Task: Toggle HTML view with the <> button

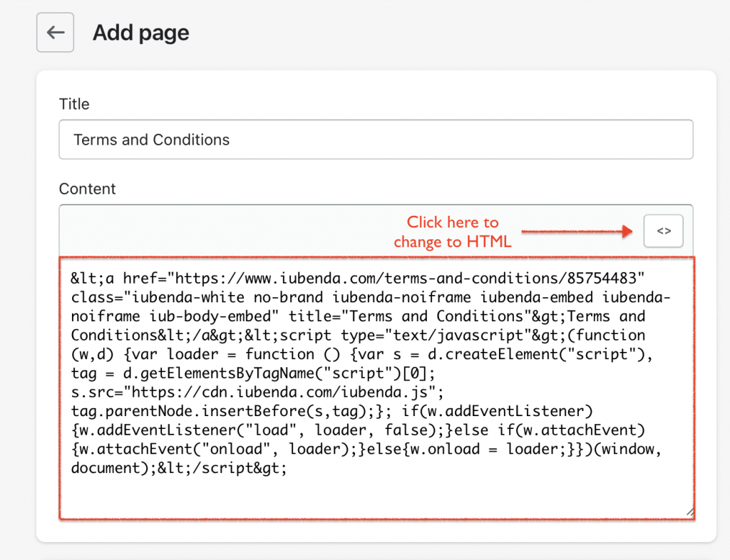Action: click(x=663, y=231)
